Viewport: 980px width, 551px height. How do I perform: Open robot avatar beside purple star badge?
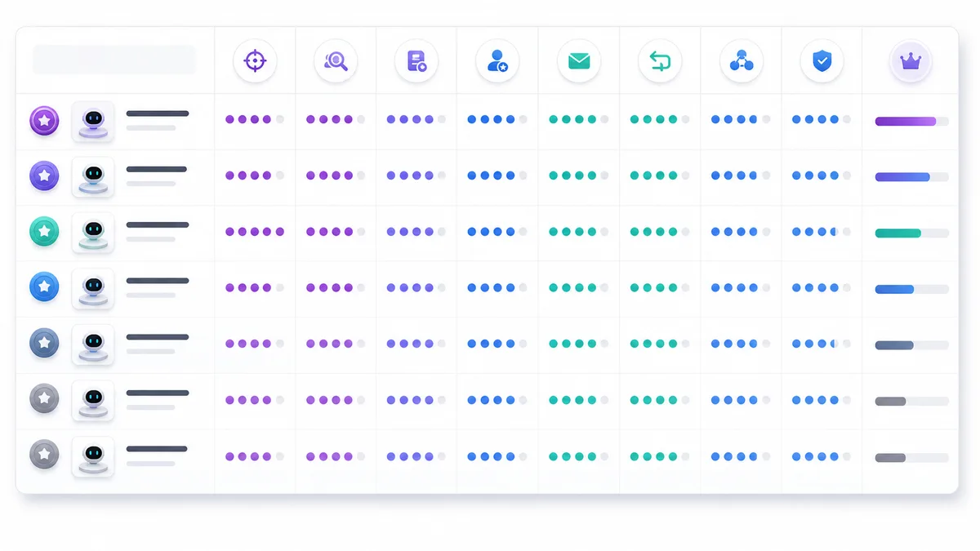click(x=93, y=122)
